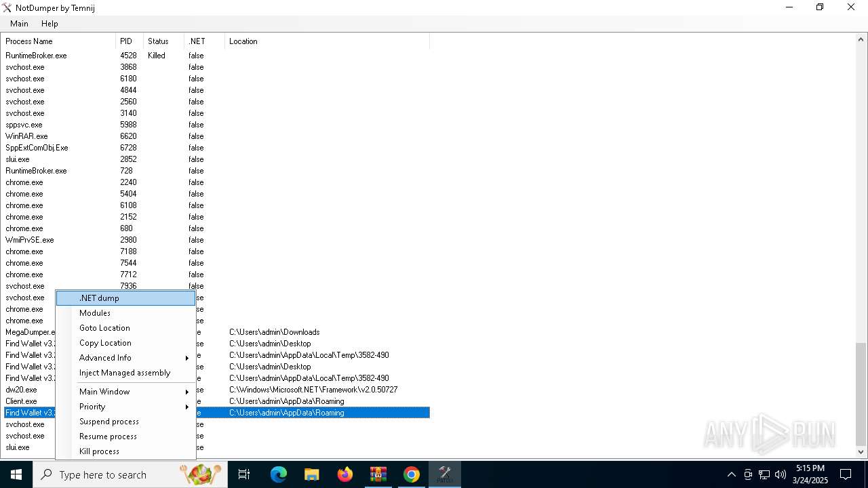This screenshot has height=488, width=868.
Task: Open the taskbar clock showing 5:15 PM
Action: coord(810,474)
